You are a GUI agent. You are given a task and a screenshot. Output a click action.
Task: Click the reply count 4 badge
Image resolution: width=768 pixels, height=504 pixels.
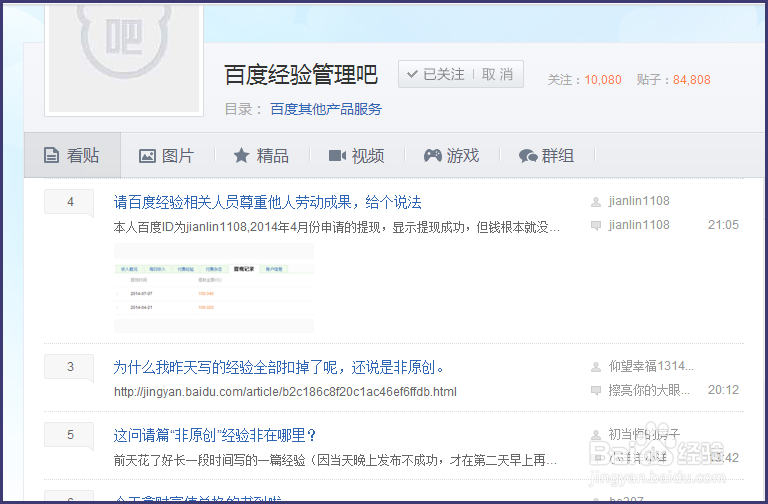(69, 202)
